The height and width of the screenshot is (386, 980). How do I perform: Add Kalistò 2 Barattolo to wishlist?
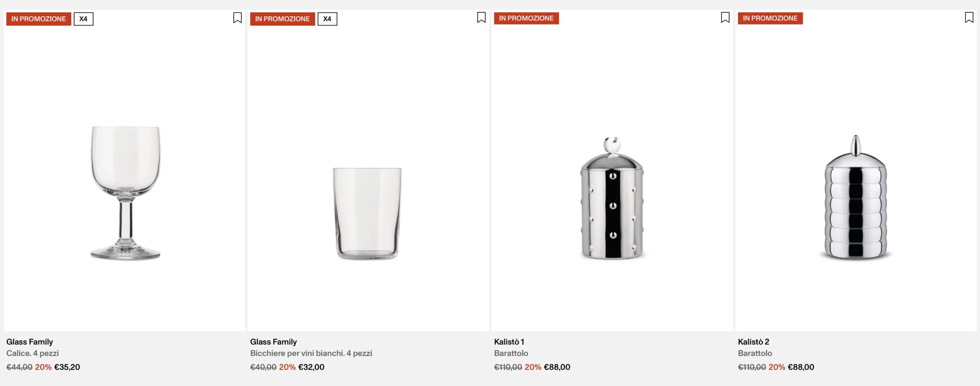[x=969, y=18]
